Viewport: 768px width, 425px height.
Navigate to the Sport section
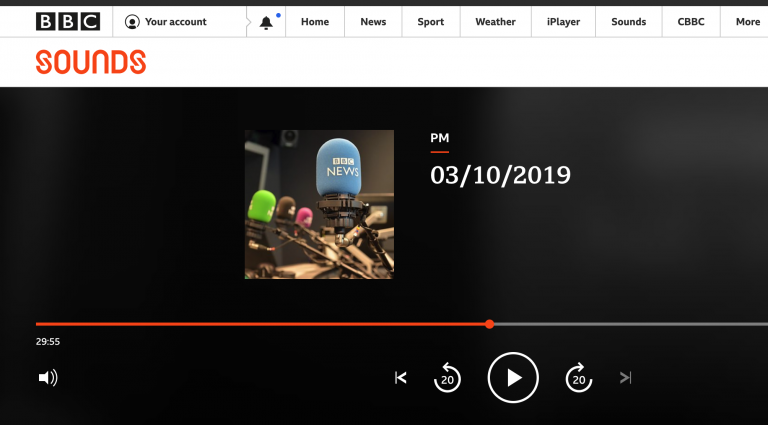(431, 22)
